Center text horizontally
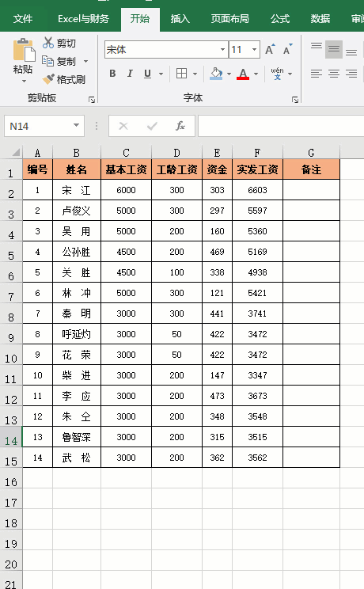The width and height of the screenshot is (364, 589). click(x=334, y=74)
